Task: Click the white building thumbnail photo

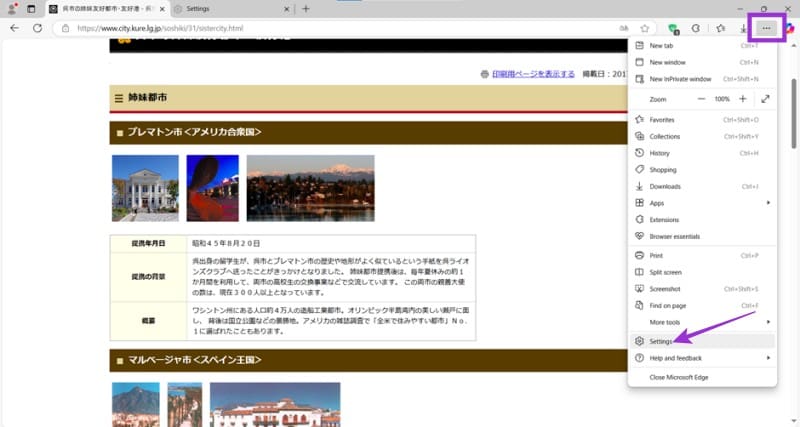Action: coord(145,188)
